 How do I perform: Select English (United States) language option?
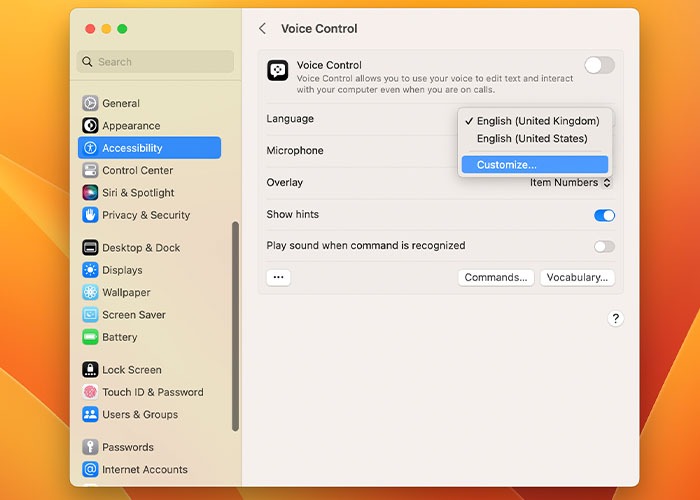535,138
